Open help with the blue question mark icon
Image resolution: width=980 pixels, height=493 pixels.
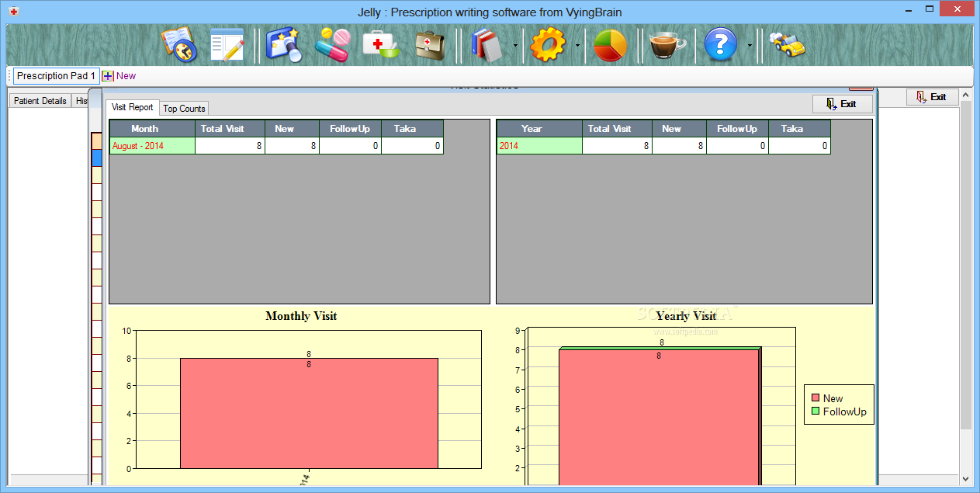click(x=721, y=45)
